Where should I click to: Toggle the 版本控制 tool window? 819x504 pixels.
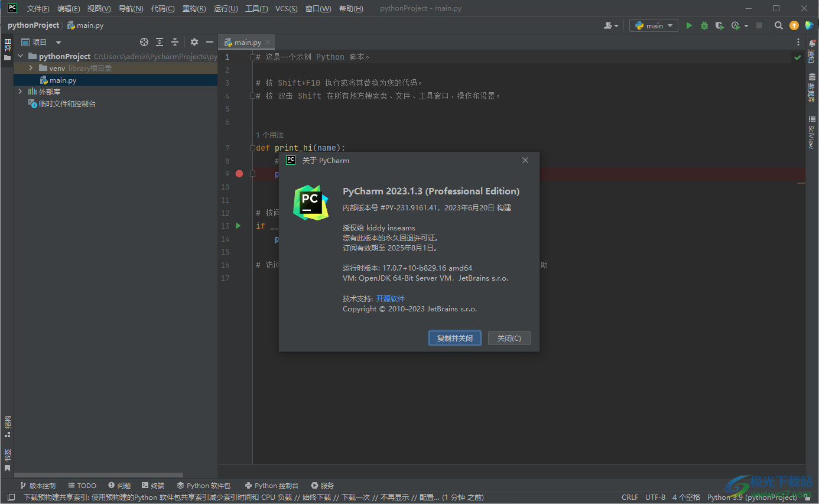tap(38, 485)
